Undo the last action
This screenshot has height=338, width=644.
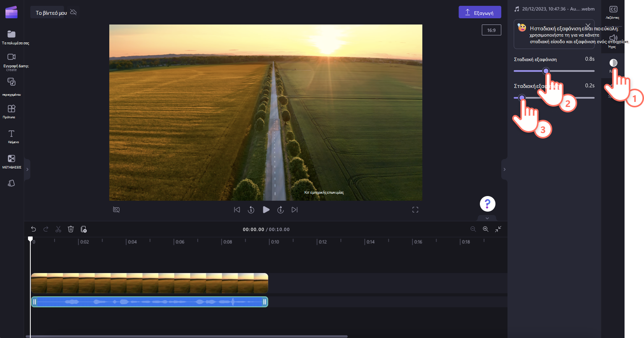click(x=33, y=229)
